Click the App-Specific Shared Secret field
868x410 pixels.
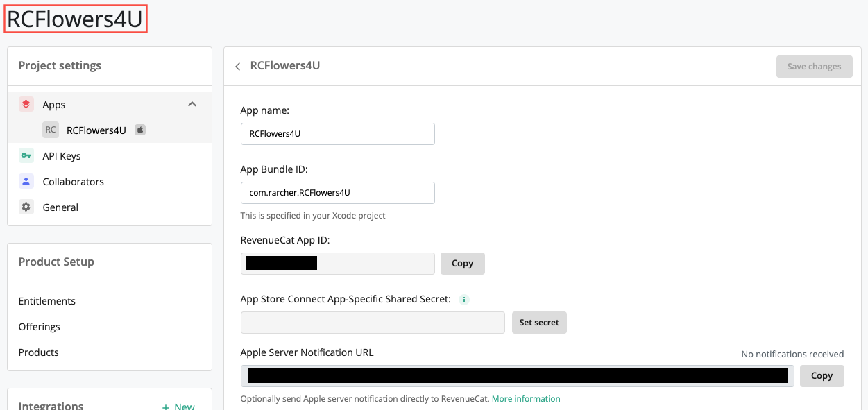tap(373, 323)
